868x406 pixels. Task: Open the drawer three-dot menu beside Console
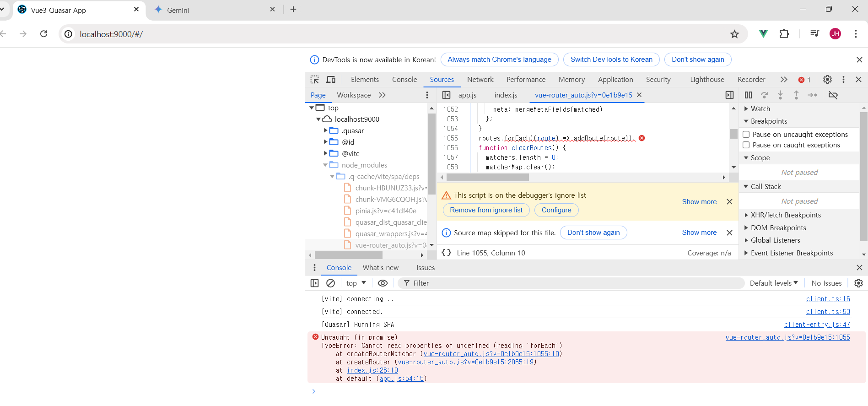click(314, 268)
